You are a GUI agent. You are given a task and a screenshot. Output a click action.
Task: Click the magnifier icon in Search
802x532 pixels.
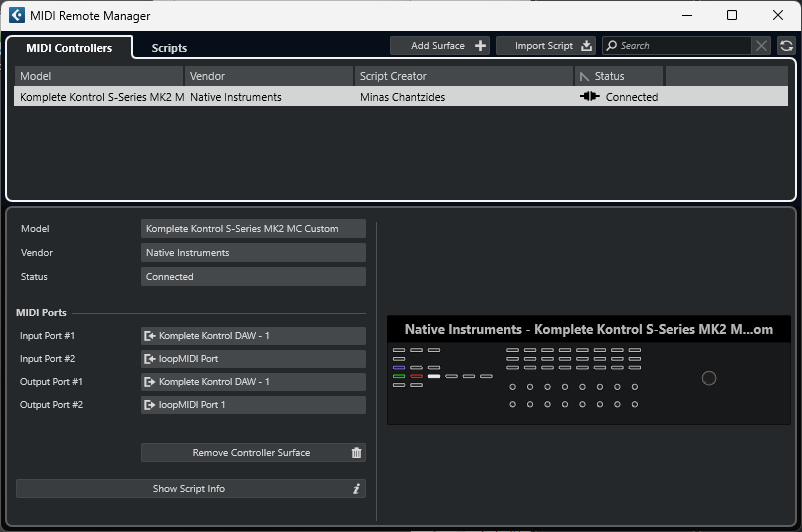click(x=611, y=46)
